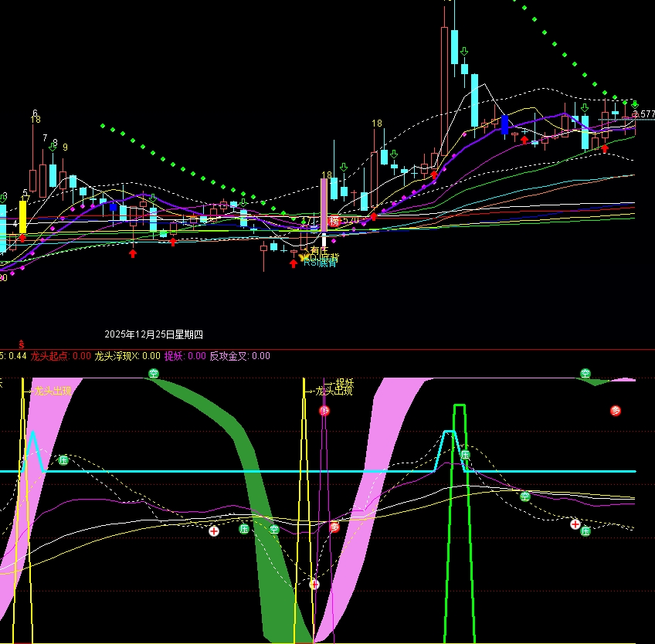Click the red 榜 circle marker
Image resolution: width=655 pixels, height=644 pixels.
click(x=334, y=221)
